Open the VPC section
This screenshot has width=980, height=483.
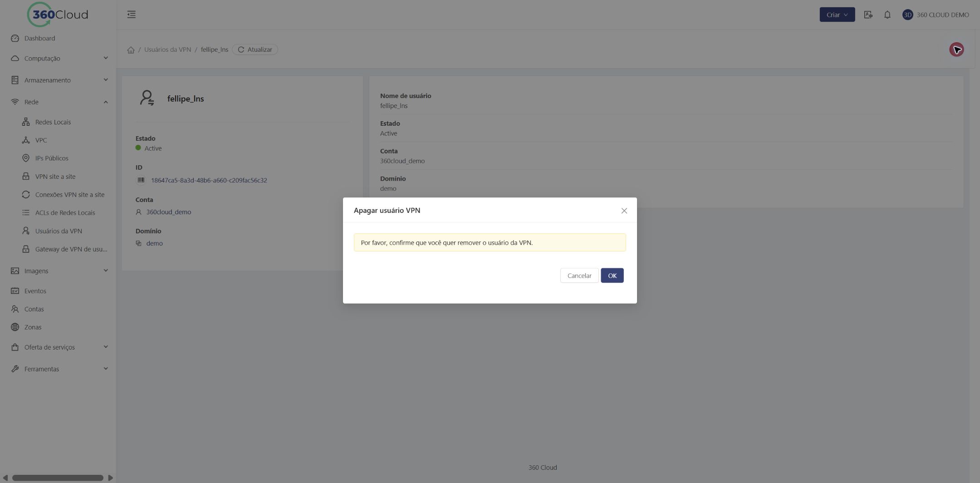58,140
